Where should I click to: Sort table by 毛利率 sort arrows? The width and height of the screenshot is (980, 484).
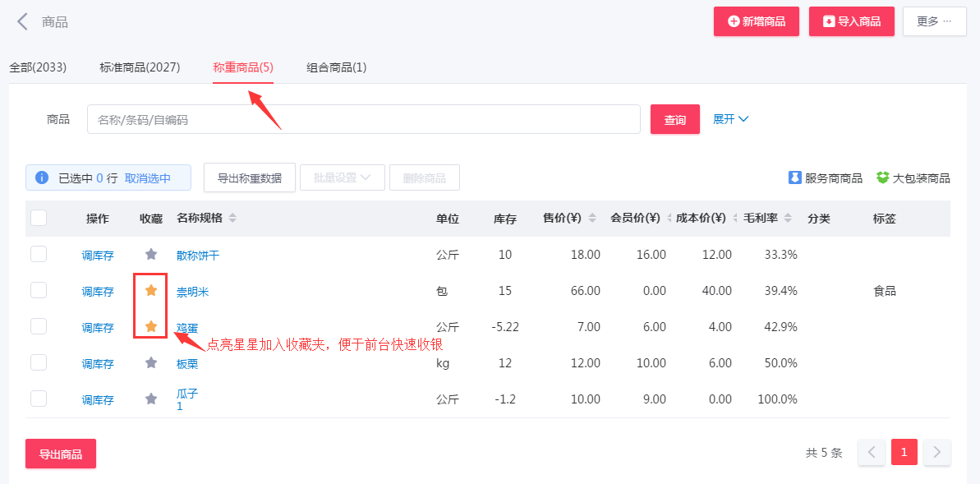(788, 219)
